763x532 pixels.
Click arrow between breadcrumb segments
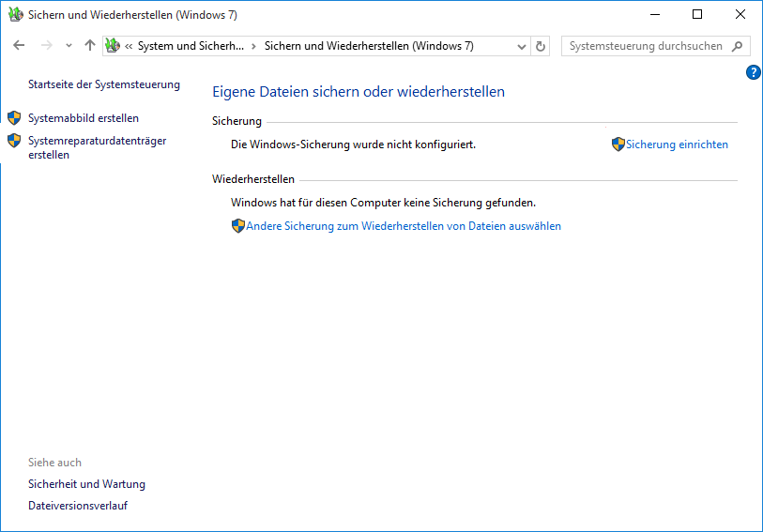[253, 47]
